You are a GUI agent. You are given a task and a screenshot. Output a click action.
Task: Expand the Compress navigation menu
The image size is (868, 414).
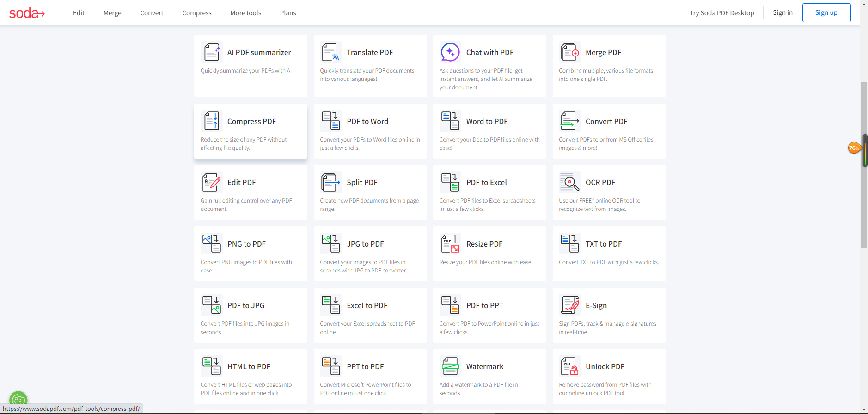click(197, 13)
